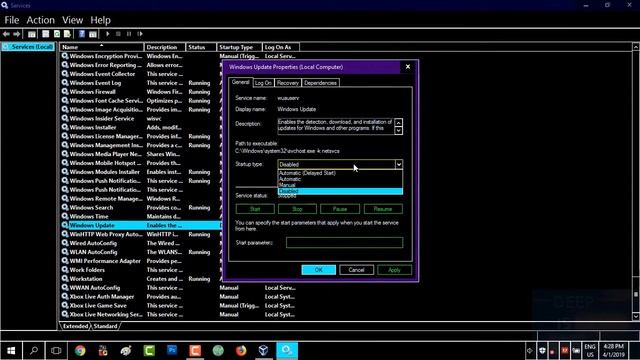Click the Properties toolbar icon
The height and width of the screenshot is (360, 640).
tap(46, 34)
